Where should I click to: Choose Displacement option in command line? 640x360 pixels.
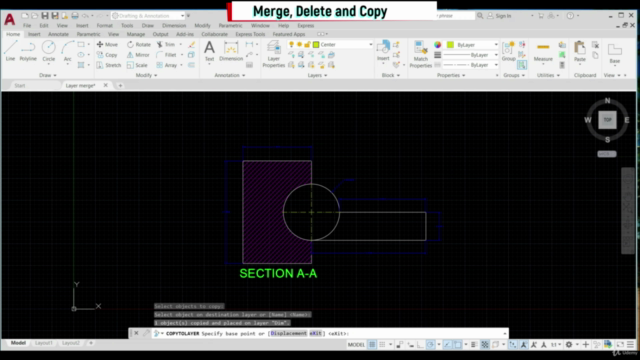pyautogui.click(x=289, y=333)
